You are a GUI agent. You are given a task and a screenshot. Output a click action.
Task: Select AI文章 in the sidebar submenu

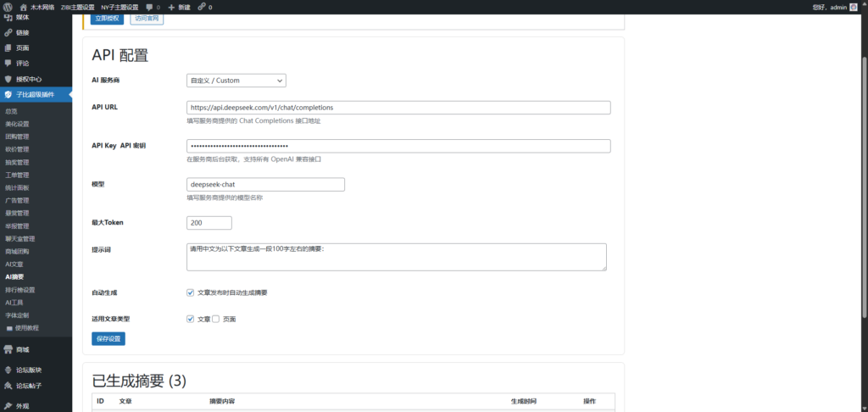coord(14,264)
